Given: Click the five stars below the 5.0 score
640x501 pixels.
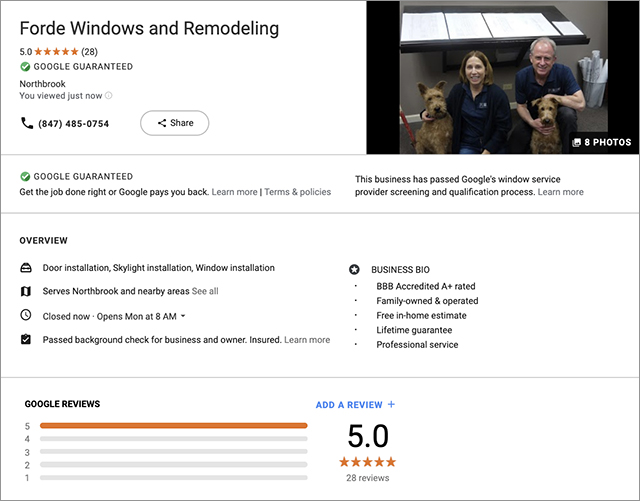Looking at the screenshot, I should [x=367, y=462].
